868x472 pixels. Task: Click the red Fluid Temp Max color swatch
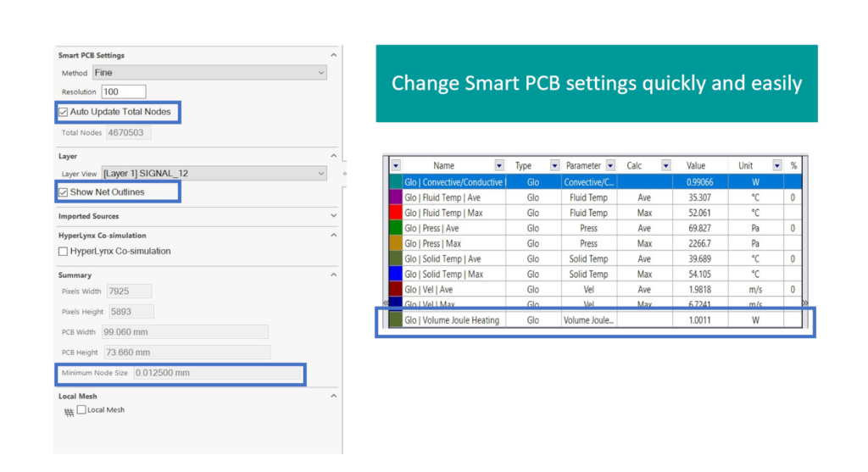pos(396,213)
